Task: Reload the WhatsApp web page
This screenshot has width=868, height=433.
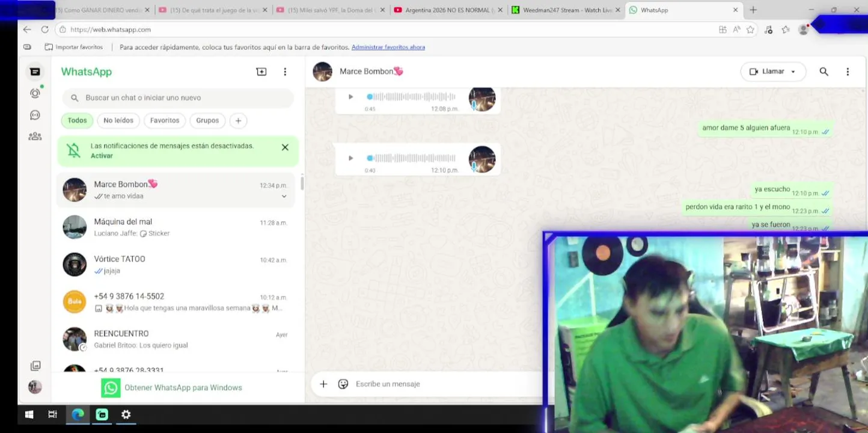Action: 44,29
